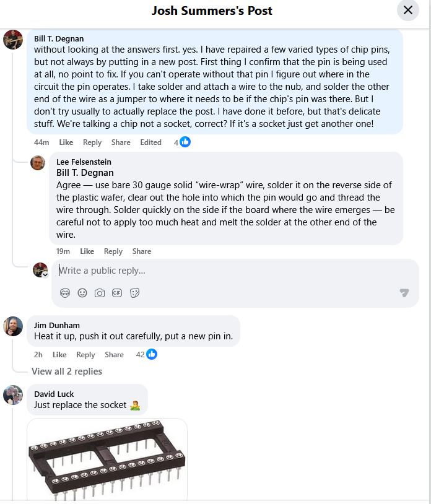
Task: Switch reply identity via avatar dropdown arrow
Action: (x=45, y=274)
